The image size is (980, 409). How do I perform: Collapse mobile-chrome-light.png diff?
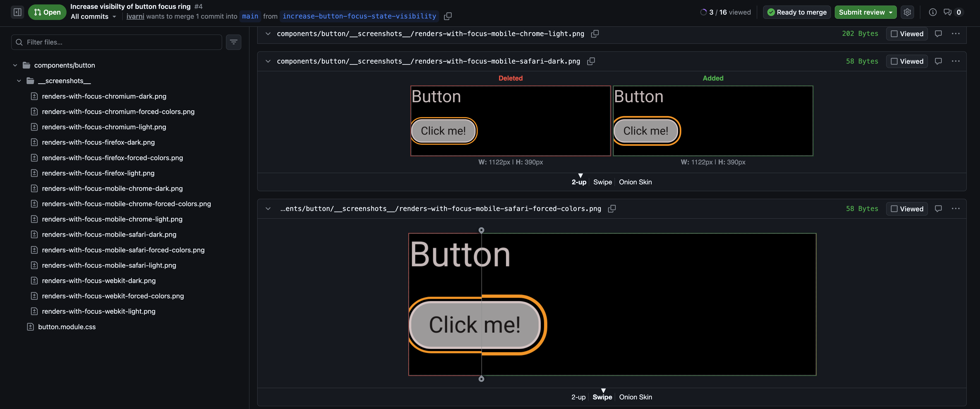click(x=268, y=34)
